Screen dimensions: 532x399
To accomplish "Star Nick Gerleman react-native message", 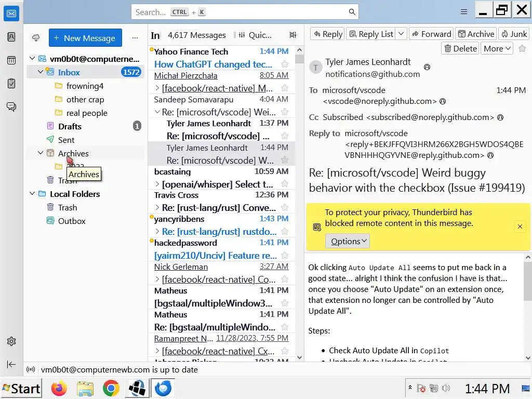I will pyautogui.click(x=285, y=279).
